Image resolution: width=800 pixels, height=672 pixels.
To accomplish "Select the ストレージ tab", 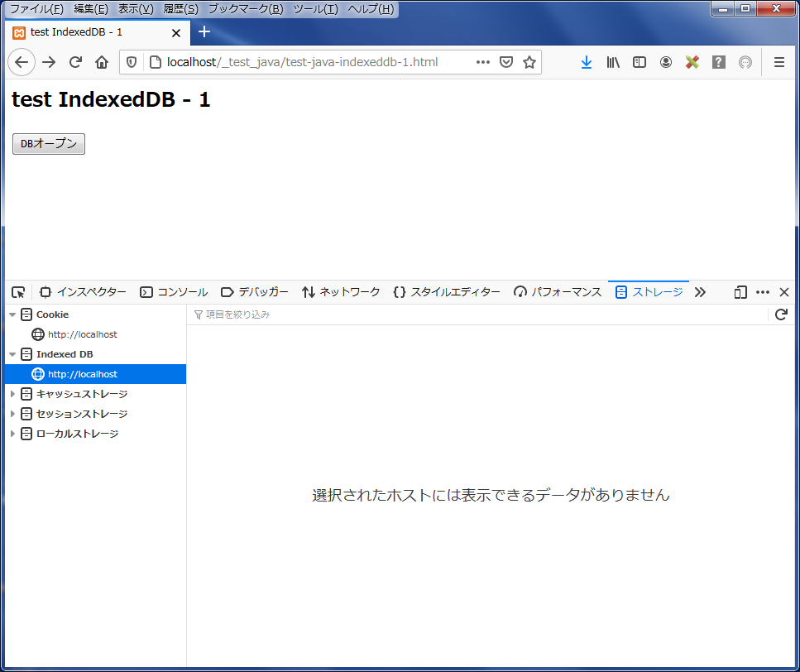I will [649, 292].
